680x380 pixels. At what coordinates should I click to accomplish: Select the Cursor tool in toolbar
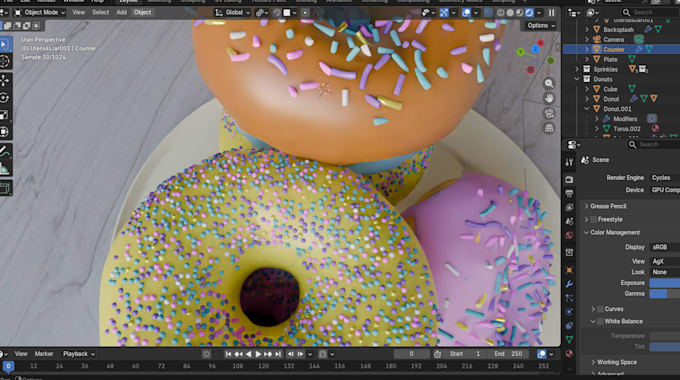5,61
